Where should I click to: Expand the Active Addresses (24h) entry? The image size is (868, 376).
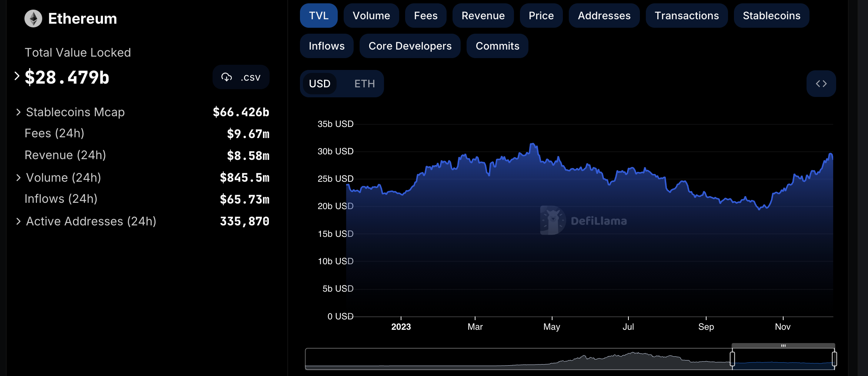tap(19, 221)
